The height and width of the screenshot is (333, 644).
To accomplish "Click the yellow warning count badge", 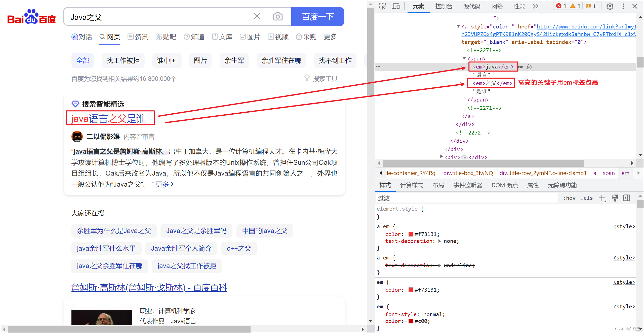I will pyautogui.click(x=575, y=6).
